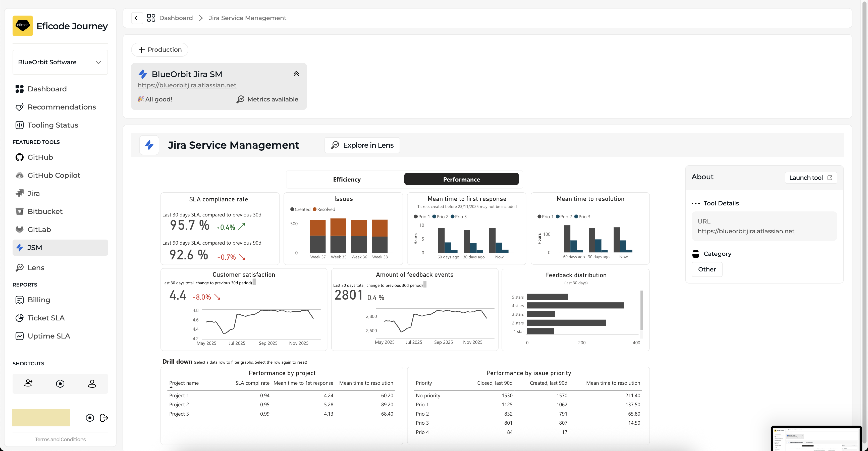Click the Dashboard grid icon in breadcrumb

coord(151,18)
